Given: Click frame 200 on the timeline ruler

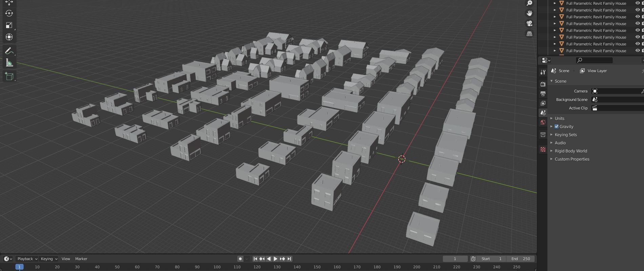Looking at the screenshot, I should pyautogui.click(x=417, y=267).
